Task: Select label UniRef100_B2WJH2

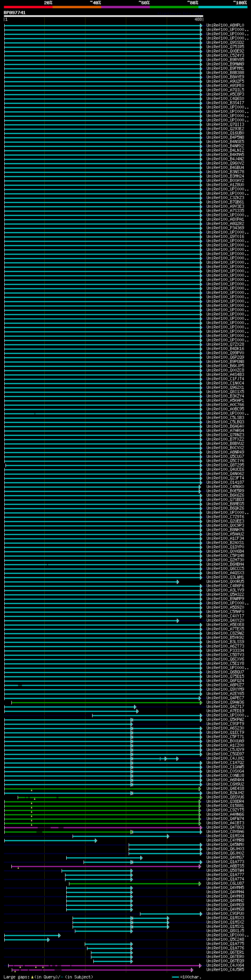Action: tap(225, 793)
